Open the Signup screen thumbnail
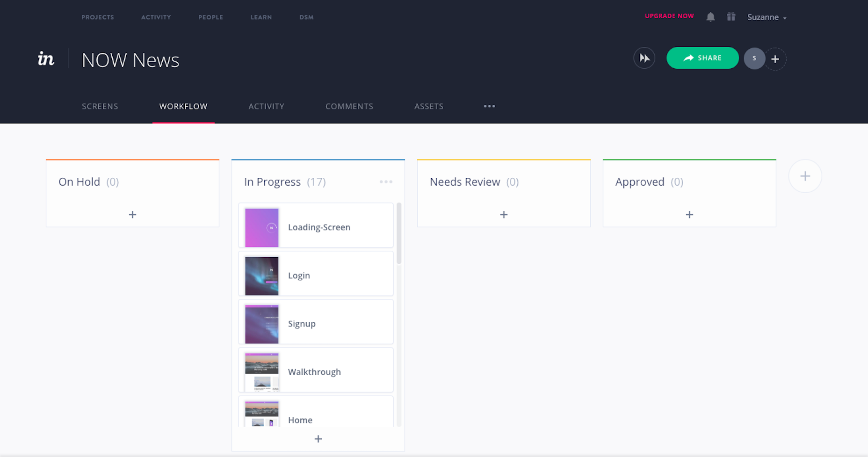This screenshot has width=868, height=457. [262, 324]
